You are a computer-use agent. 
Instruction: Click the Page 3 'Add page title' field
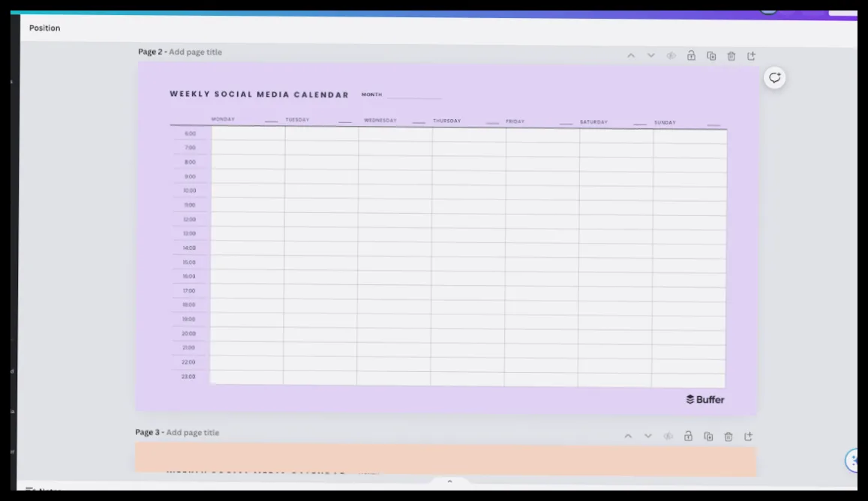tap(193, 432)
